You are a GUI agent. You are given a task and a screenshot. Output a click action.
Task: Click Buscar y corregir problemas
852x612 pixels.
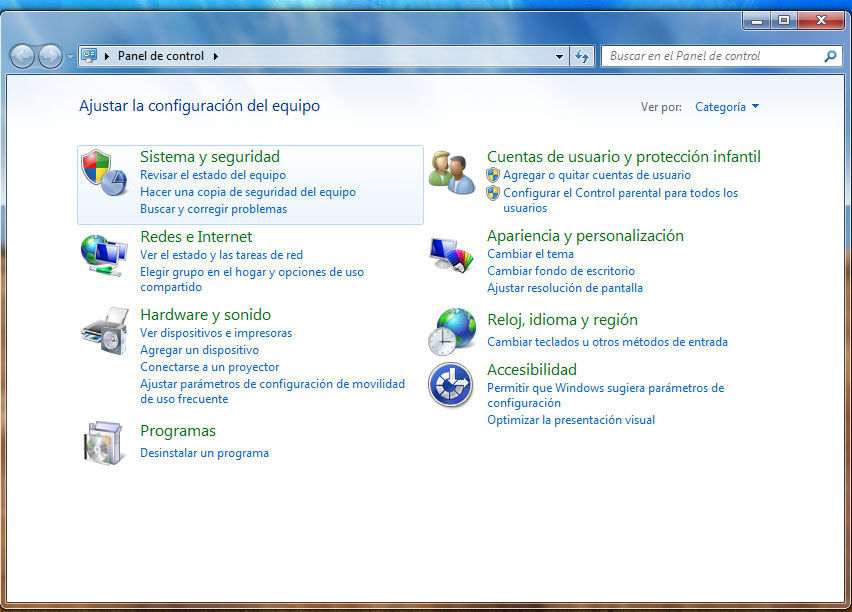tap(214, 209)
